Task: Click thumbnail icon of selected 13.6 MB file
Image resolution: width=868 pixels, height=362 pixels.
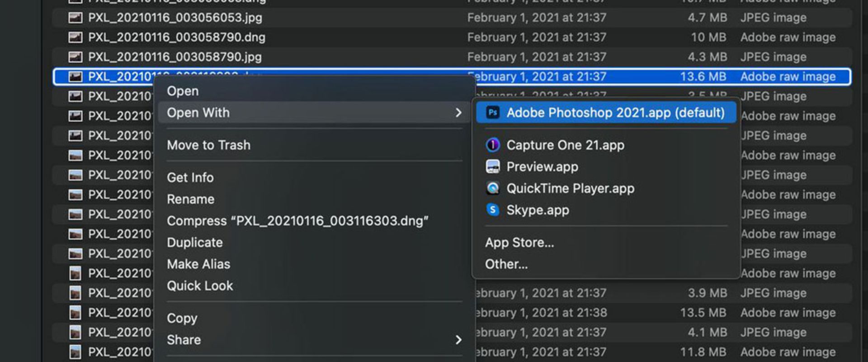Action: pyautogui.click(x=75, y=77)
